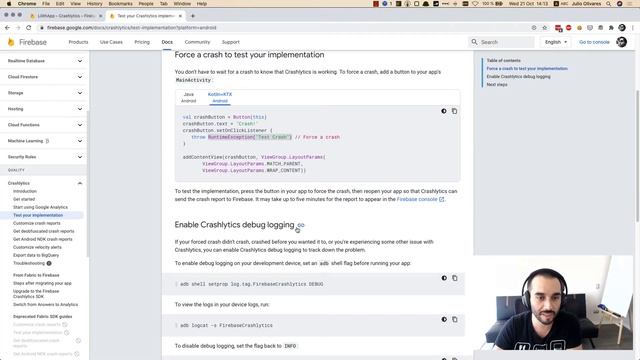Open the Chrome History menu
The width and height of the screenshot is (640, 360).
[94, 4]
